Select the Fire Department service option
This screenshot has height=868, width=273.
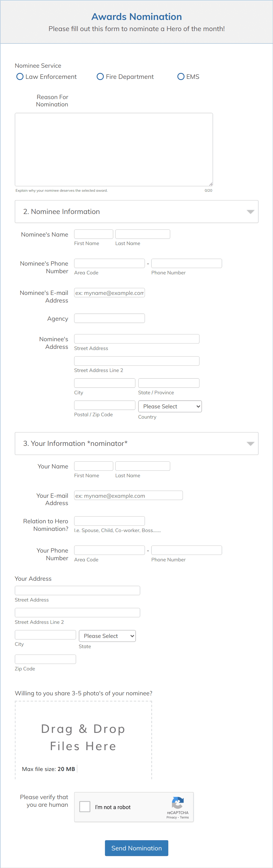pos(100,77)
